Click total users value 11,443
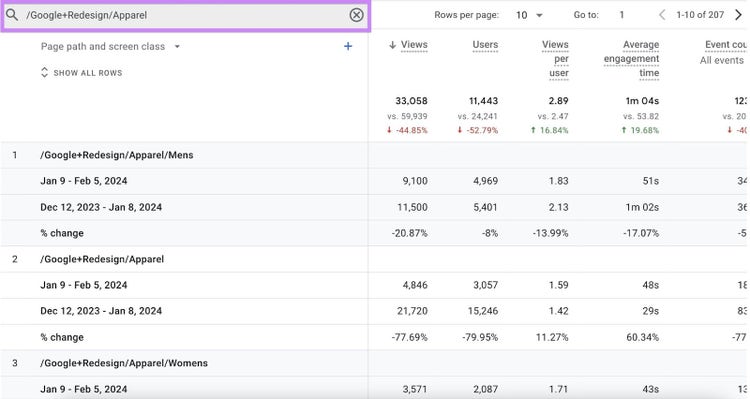Image resolution: width=750 pixels, height=399 pixels. tap(483, 101)
